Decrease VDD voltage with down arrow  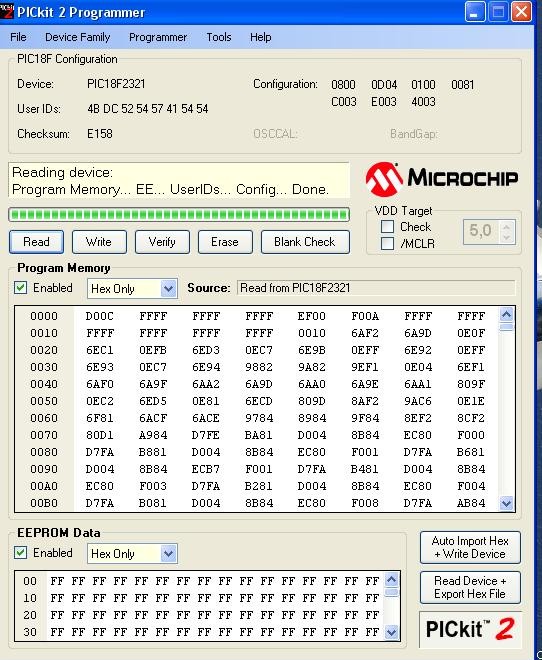click(x=506, y=237)
